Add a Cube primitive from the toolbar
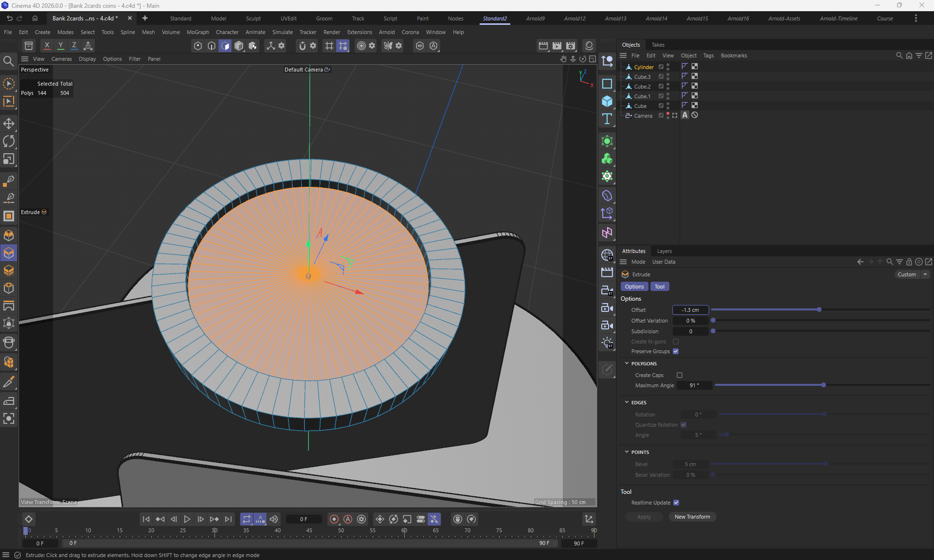The width and height of the screenshot is (934, 560). (x=607, y=101)
